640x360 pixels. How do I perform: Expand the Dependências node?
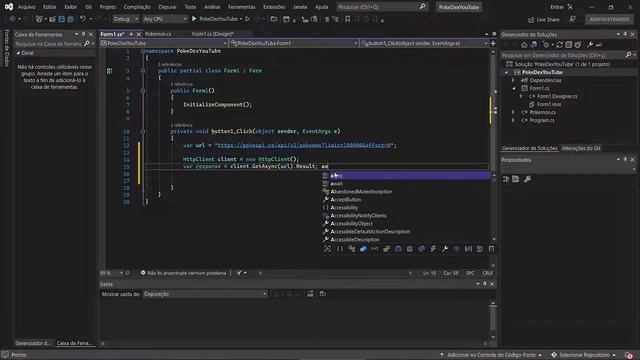(x=513, y=80)
